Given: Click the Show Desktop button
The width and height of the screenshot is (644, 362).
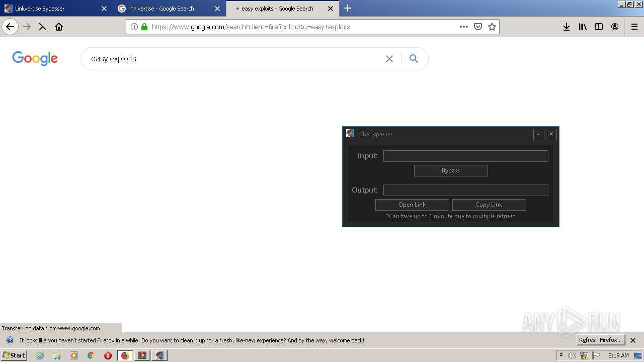Looking at the screenshot, I should [x=638, y=355].
